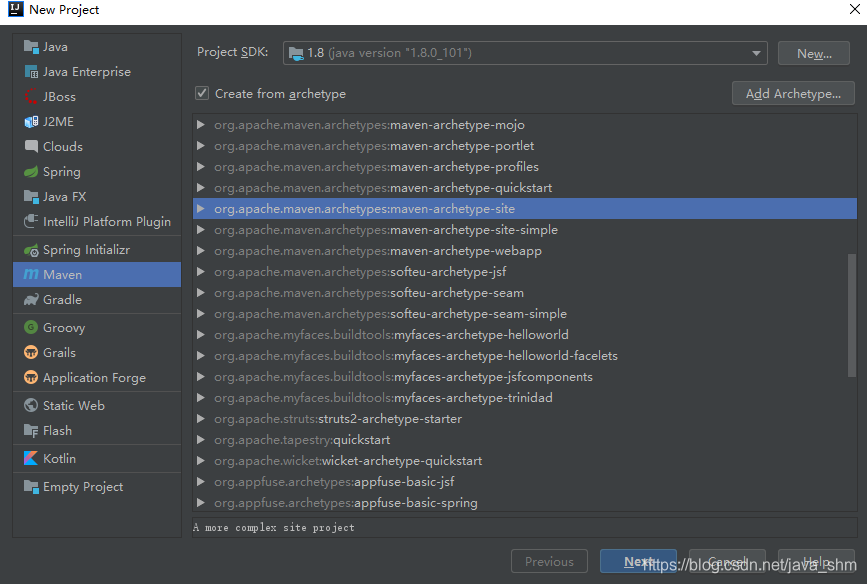The width and height of the screenshot is (867, 584).
Task: Select the highlighted maven-archetype-site row
Action: click(525, 209)
